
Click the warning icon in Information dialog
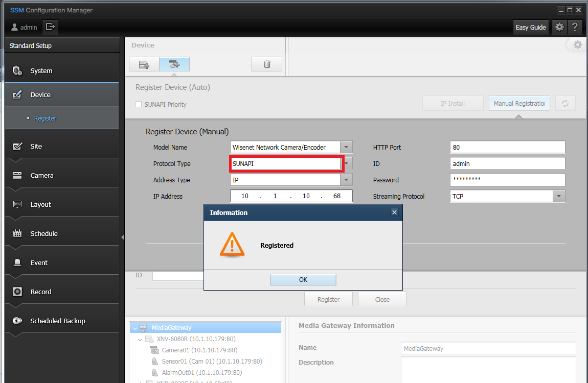232,245
